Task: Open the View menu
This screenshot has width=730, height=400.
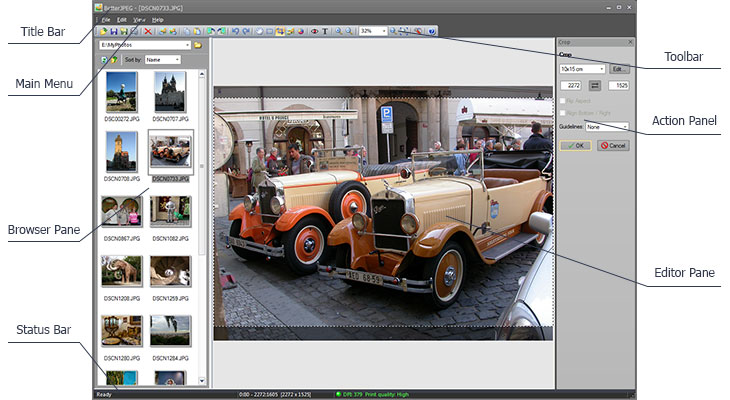Action: (x=139, y=20)
